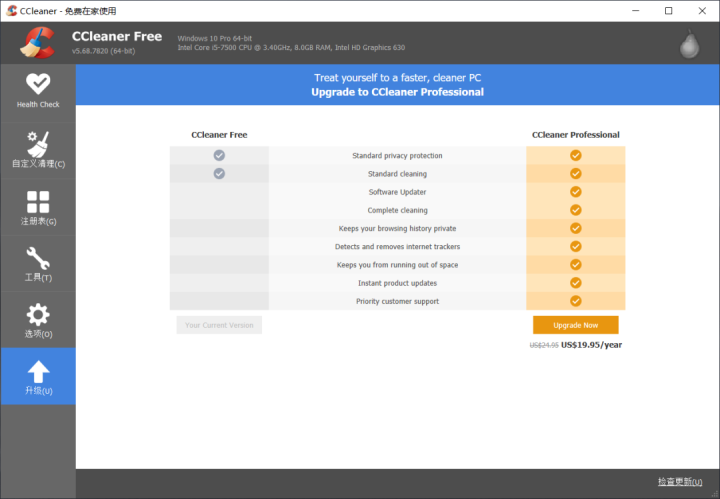Click the US$19.95/year price text
Screen dimensions: 720x499
591,345
